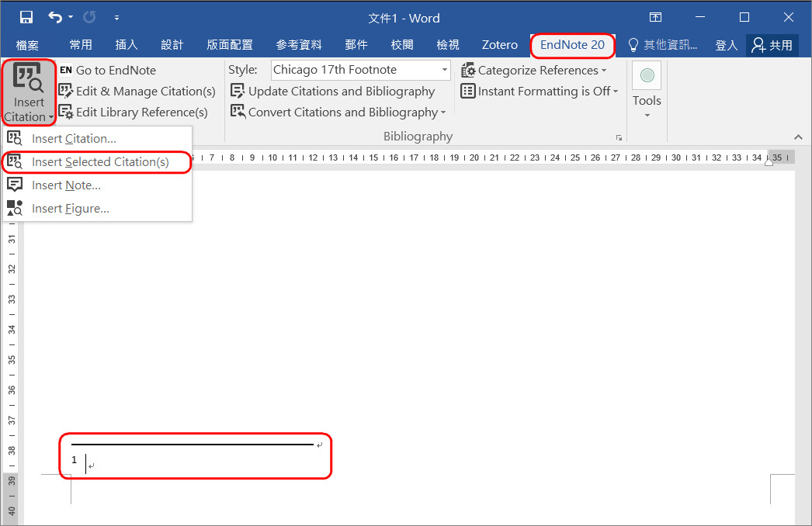Expand the Tools dropdown arrow

click(x=647, y=115)
